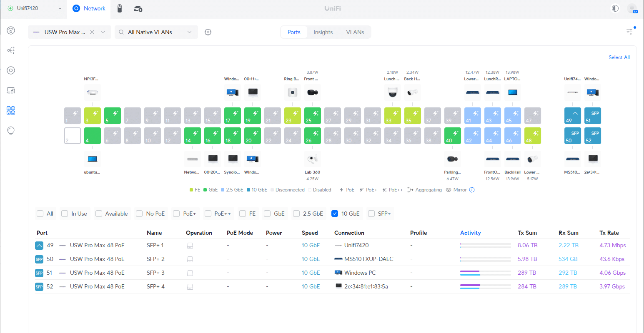Screen dimensions: 644x333
Task: Check the PoE+ filter checkbox
Action: (176, 214)
